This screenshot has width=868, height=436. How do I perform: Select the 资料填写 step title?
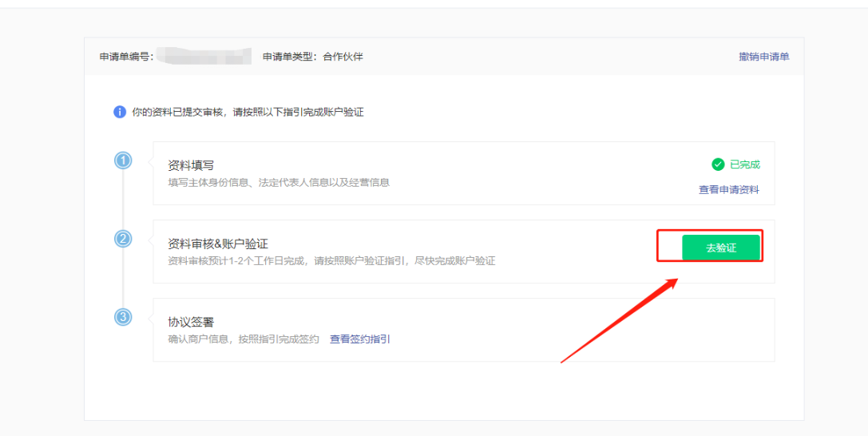[191, 165]
